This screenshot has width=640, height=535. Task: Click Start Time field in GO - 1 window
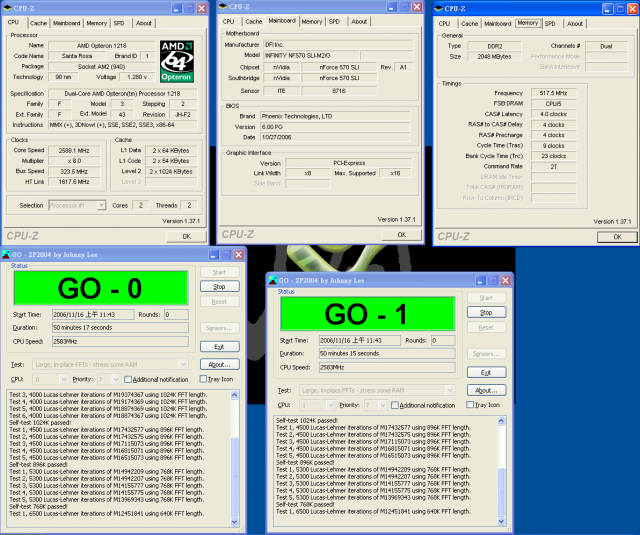(x=360, y=340)
